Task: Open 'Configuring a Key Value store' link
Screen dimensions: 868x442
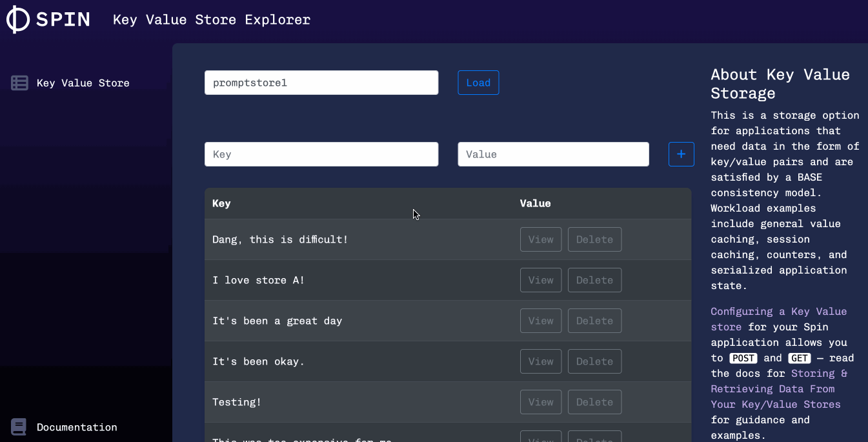Action: tap(778, 319)
